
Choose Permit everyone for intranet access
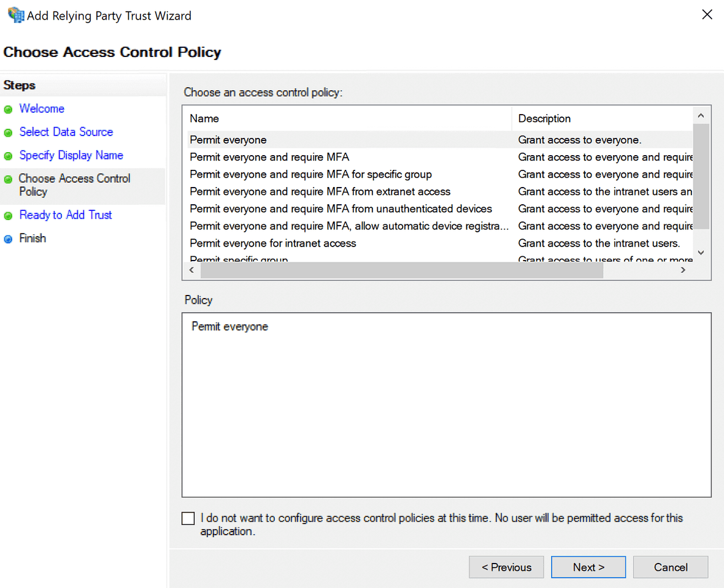[x=273, y=243]
